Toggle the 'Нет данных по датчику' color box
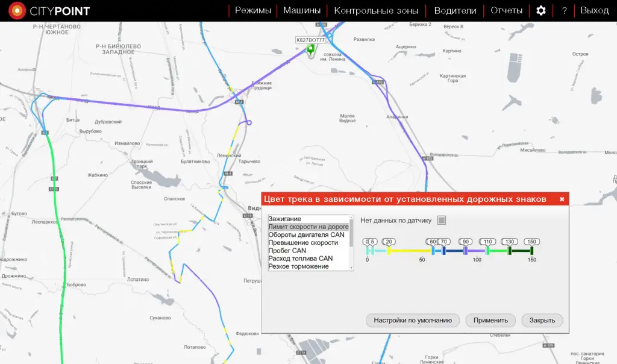The image size is (617, 364). (x=441, y=221)
